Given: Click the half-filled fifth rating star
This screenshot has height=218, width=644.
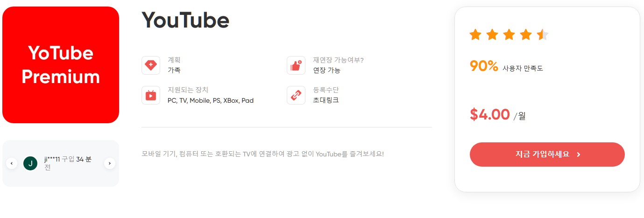Looking at the screenshot, I should click(x=543, y=35).
